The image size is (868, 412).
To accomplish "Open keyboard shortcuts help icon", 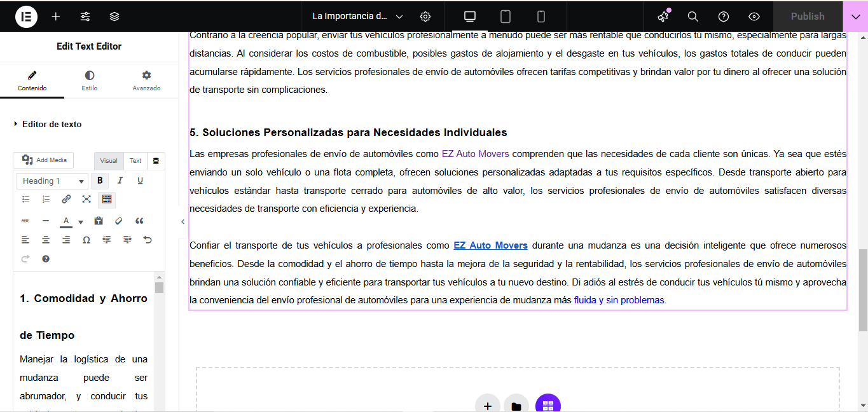I will (x=46, y=259).
